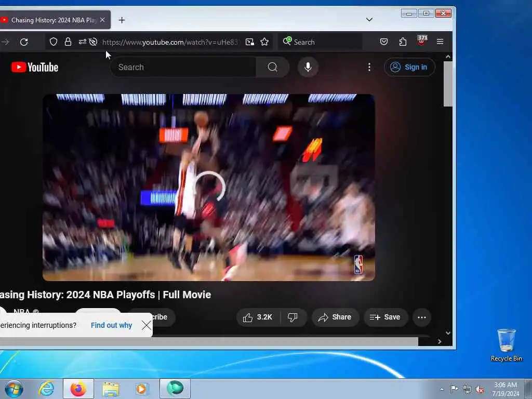Toggle picture-in-picture icon in the address bar
This screenshot has width=532, height=399.
click(250, 42)
